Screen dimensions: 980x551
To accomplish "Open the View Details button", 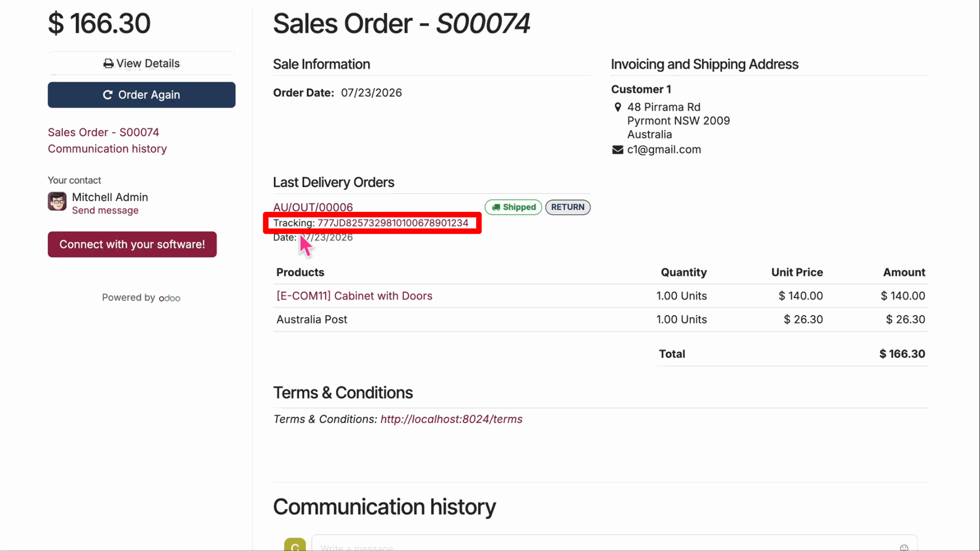I will [141, 63].
